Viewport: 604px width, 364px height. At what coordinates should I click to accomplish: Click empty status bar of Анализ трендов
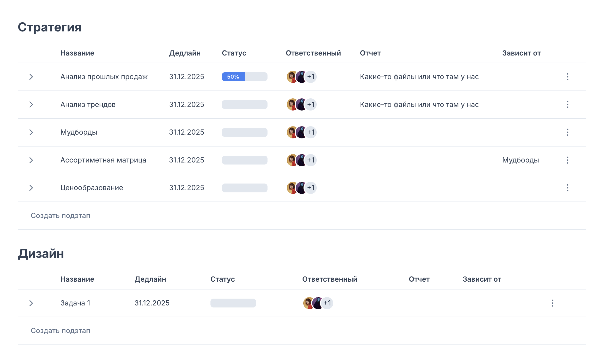coord(244,104)
